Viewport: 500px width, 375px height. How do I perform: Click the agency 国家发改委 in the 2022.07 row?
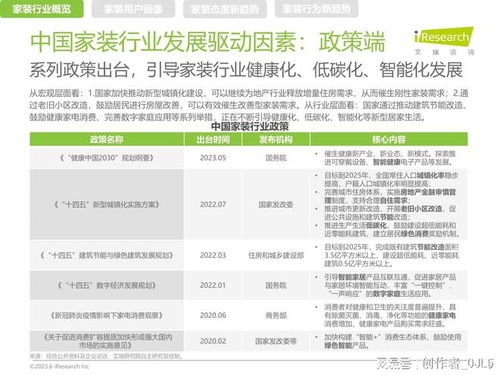(x=276, y=204)
